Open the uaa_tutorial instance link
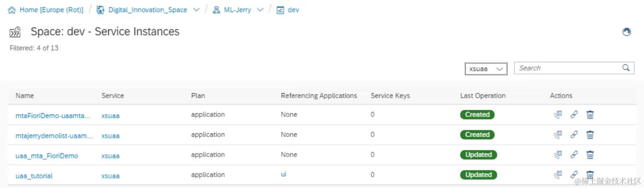Viewport: 644px width, 188px height. 34,176
